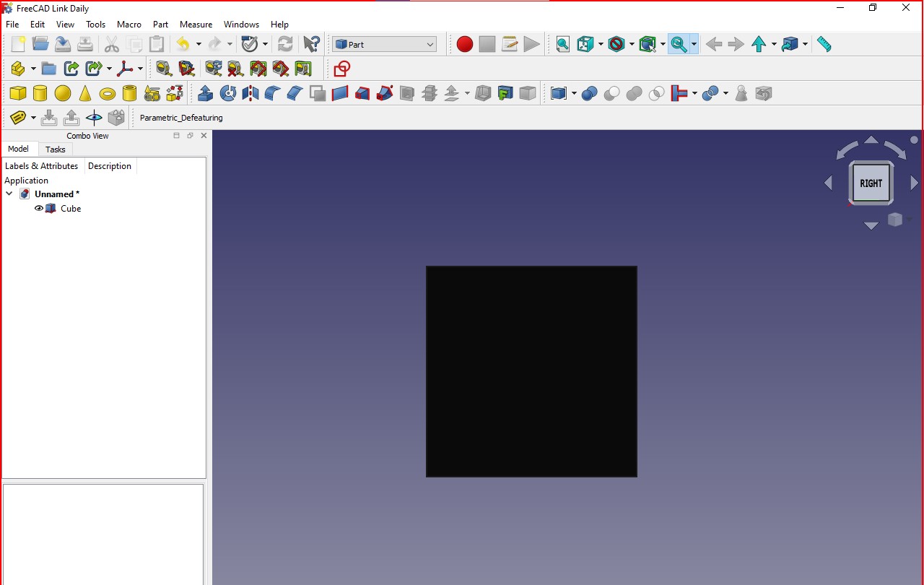Activate the Extrude tool
The height and width of the screenshot is (585, 924).
(x=206, y=92)
